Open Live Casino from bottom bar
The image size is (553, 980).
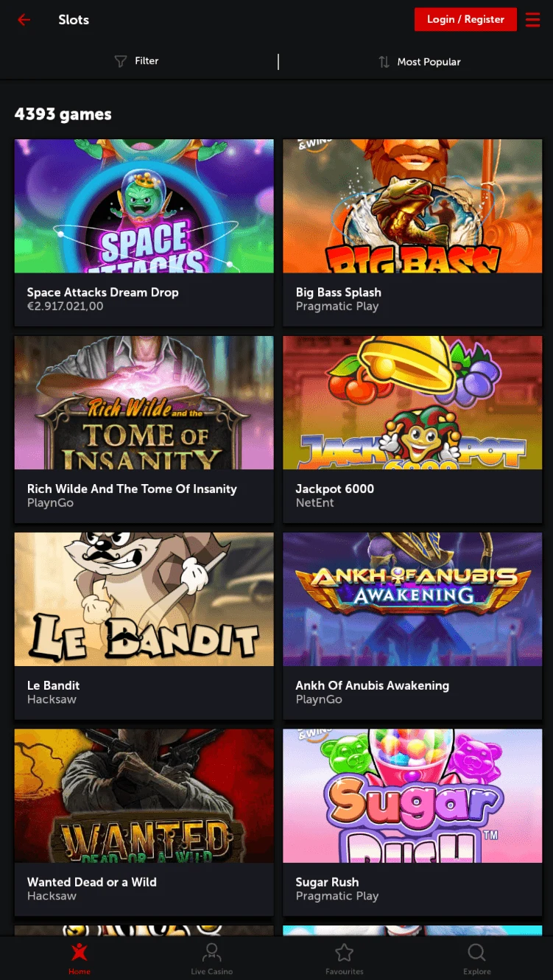click(211, 958)
